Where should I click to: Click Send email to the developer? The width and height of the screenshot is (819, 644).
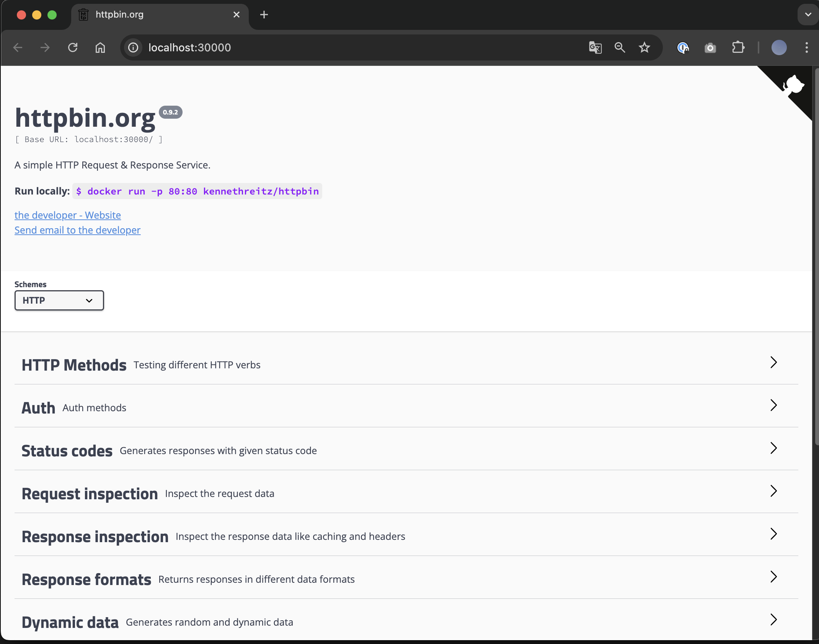coord(78,230)
